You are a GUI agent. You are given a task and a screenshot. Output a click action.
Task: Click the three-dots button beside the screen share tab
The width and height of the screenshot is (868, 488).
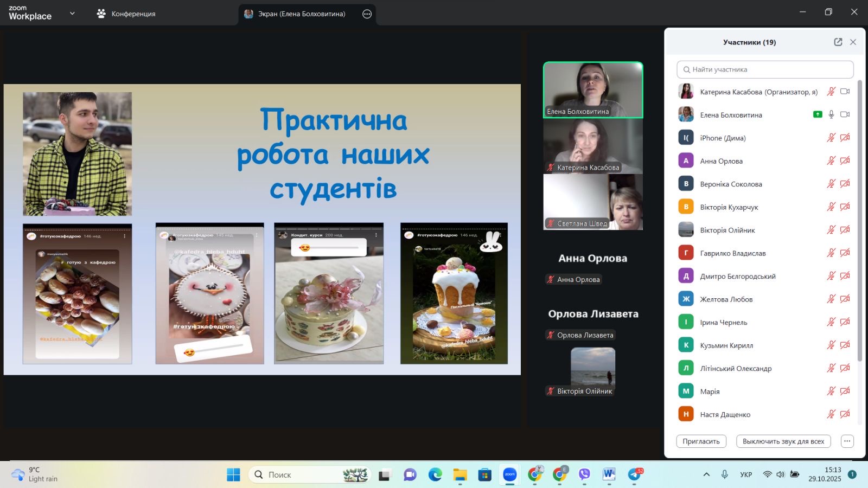[x=367, y=14]
